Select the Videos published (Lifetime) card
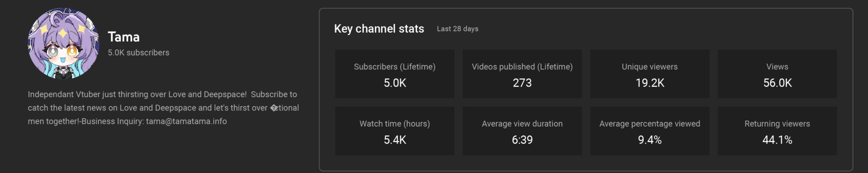Image resolution: width=868 pixels, height=173 pixels. tap(522, 74)
